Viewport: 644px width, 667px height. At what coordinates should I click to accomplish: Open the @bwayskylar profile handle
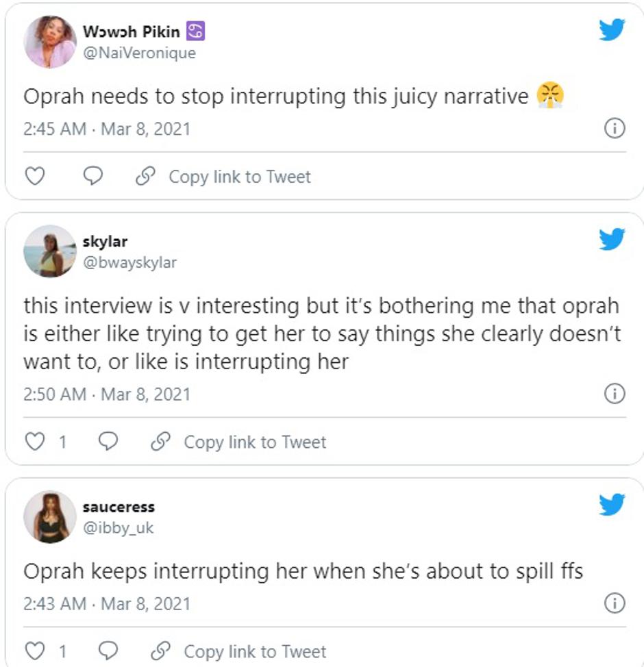(x=129, y=263)
